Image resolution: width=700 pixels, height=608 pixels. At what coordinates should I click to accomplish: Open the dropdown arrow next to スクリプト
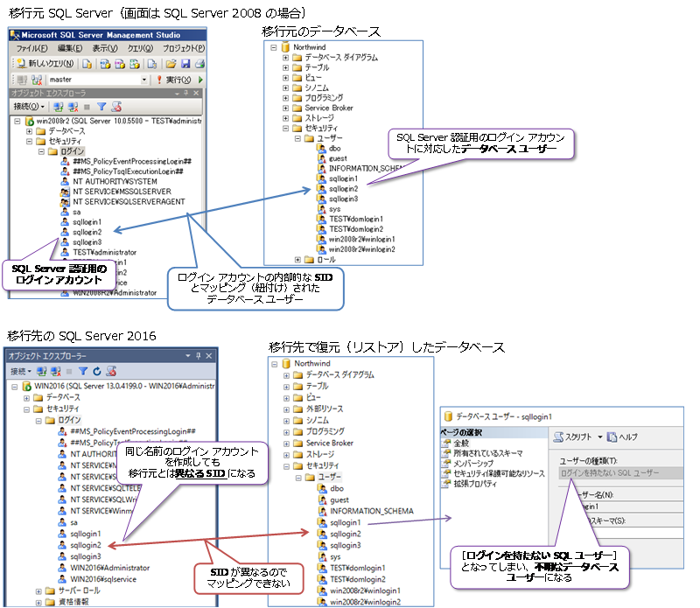600,437
